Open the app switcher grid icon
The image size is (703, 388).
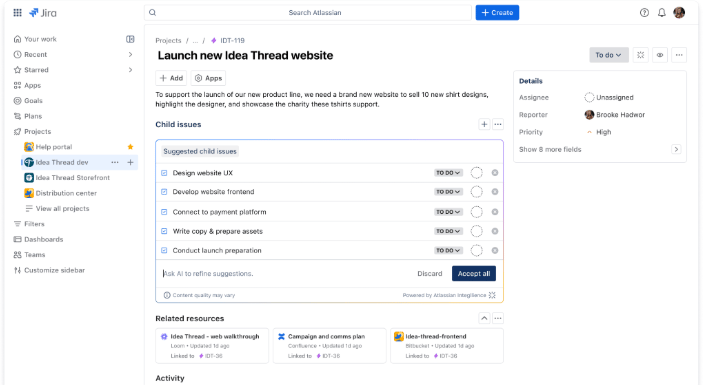click(x=17, y=13)
